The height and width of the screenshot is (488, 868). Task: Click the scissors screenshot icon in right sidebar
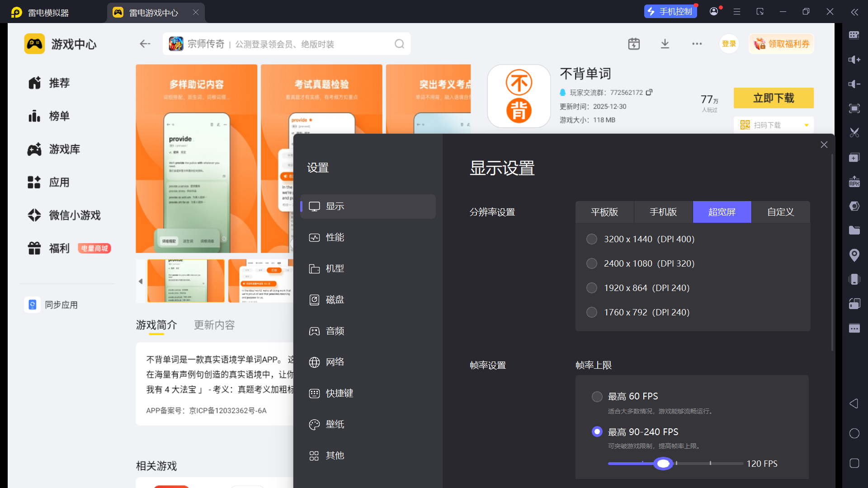tap(854, 133)
